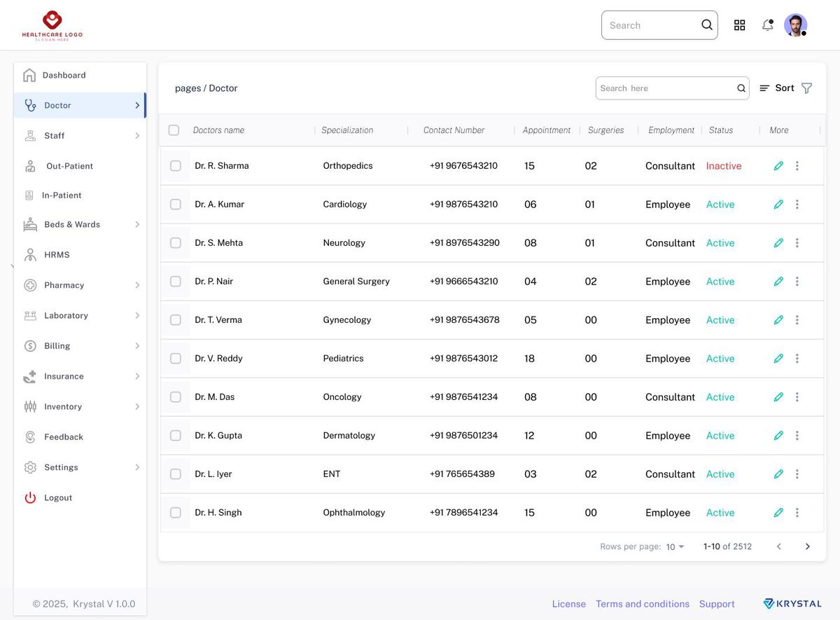The height and width of the screenshot is (620, 840).
Task: Click the apps grid icon in header
Action: click(x=739, y=25)
